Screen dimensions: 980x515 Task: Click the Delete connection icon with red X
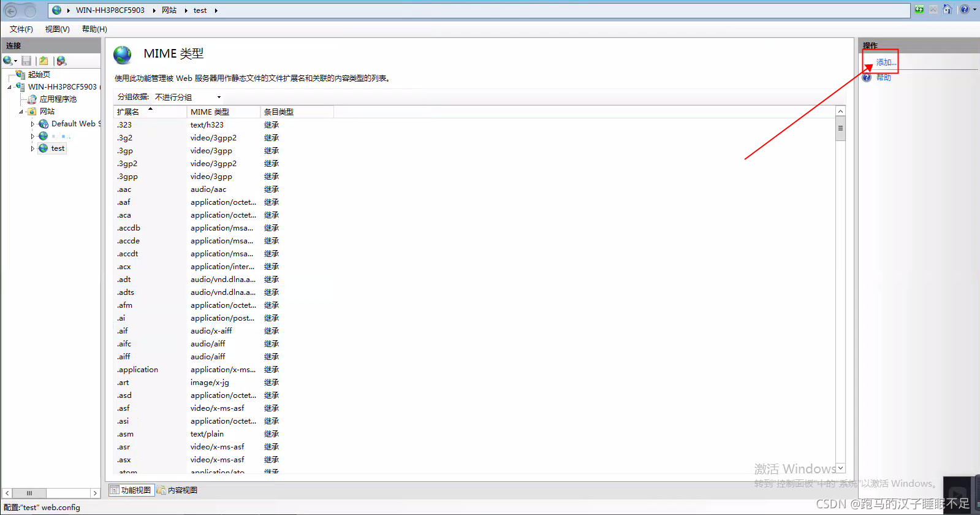click(x=61, y=61)
